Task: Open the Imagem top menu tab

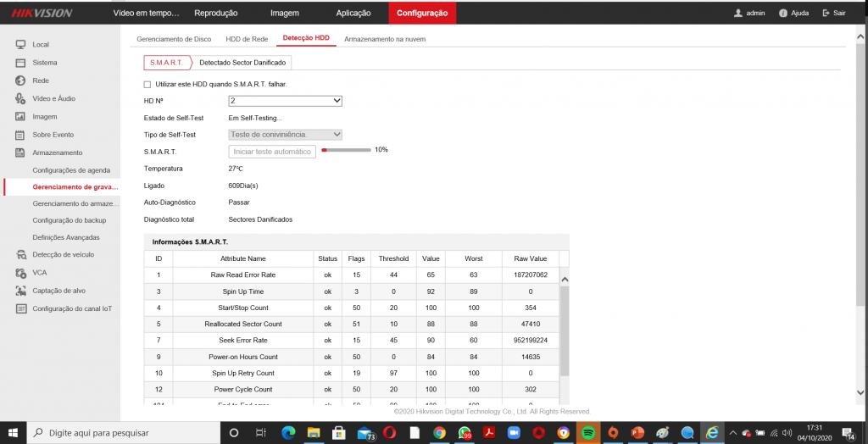Action: tap(285, 14)
